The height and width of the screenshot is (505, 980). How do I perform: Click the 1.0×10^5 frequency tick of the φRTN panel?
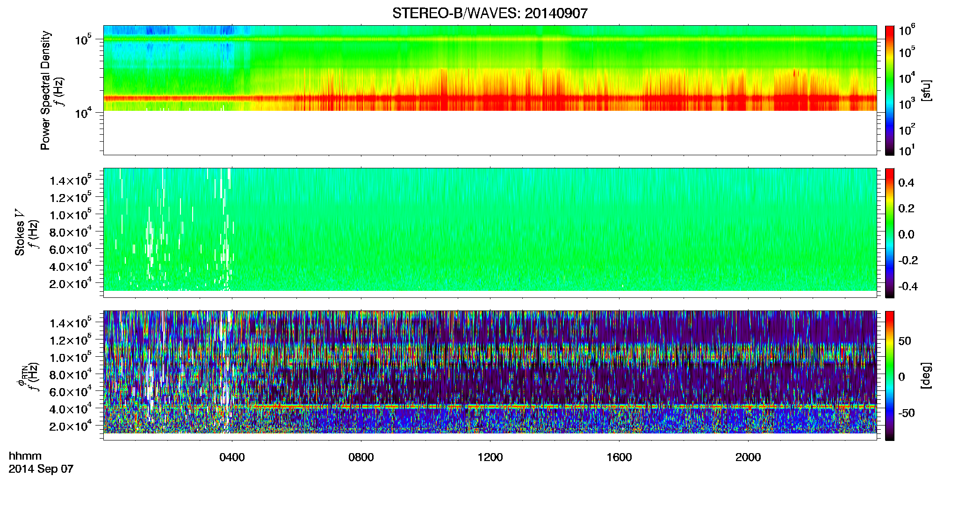point(71,357)
